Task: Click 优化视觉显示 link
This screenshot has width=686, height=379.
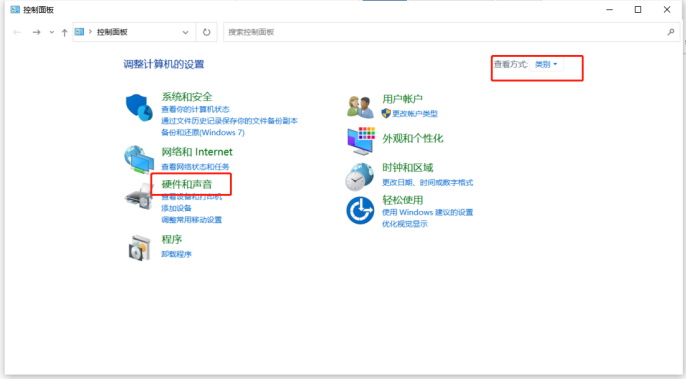Action: tap(405, 224)
